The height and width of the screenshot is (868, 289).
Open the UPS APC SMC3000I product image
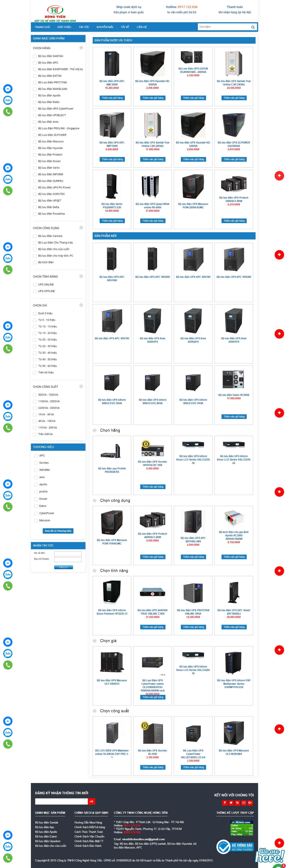[x=112, y=63]
